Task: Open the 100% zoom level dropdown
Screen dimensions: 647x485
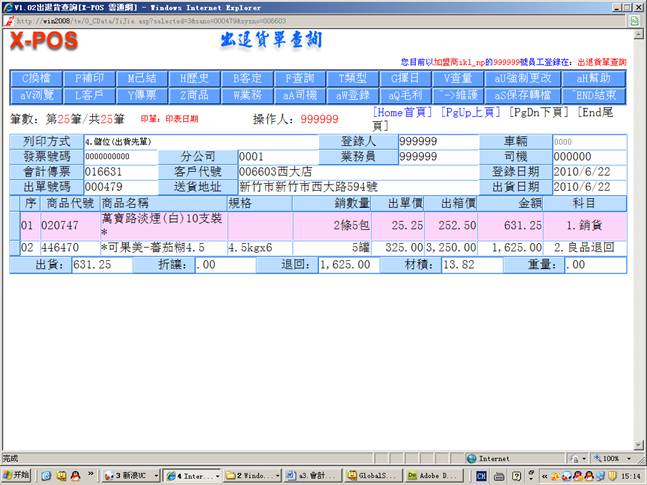Action: click(628, 459)
